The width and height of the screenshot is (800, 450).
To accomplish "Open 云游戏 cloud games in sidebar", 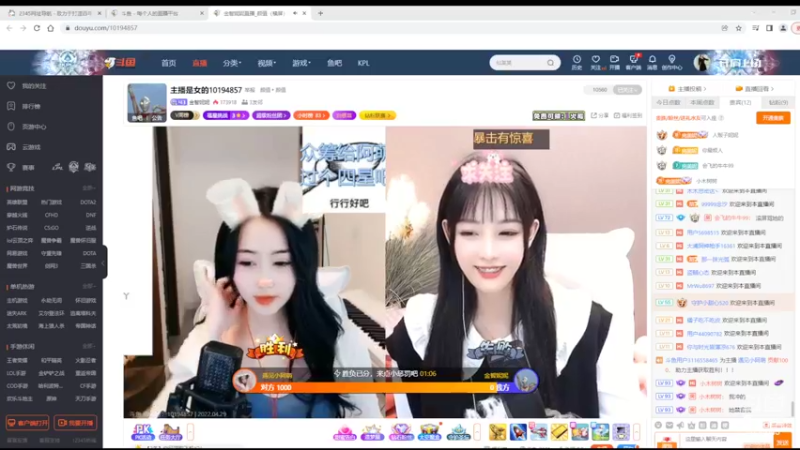I will [x=24, y=147].
